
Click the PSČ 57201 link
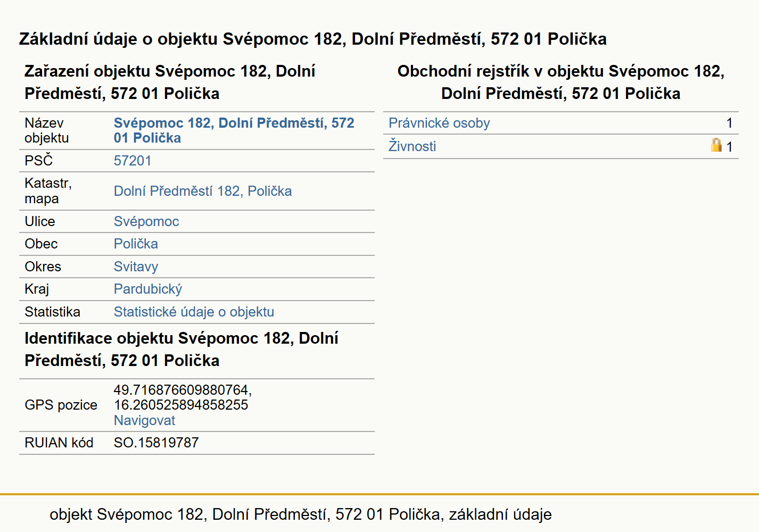click(x=133, y=161)
